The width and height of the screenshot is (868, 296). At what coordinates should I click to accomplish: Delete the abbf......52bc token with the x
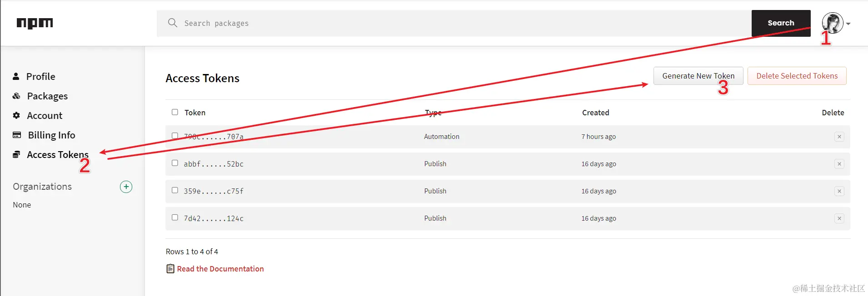pos(839,164)
